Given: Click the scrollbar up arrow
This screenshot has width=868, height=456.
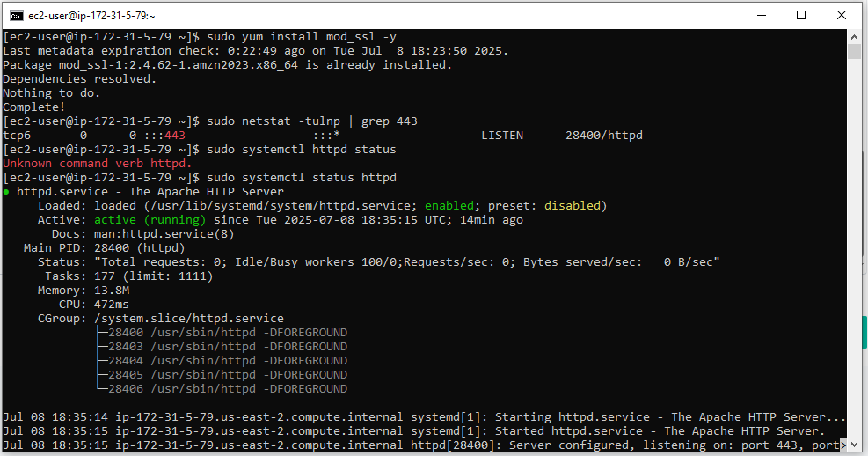Looking at the screenshot, I should tap(854, 37).
